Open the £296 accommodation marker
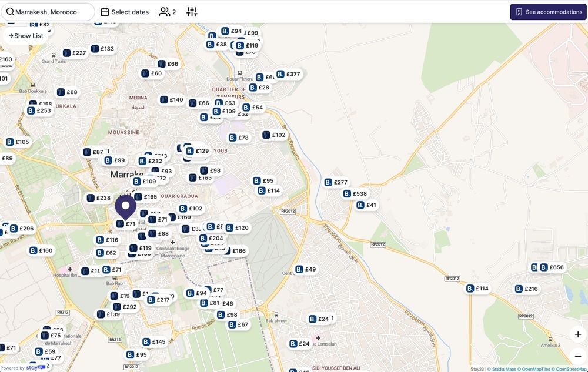This screenshot has width=588, height=372. (22, 228)
